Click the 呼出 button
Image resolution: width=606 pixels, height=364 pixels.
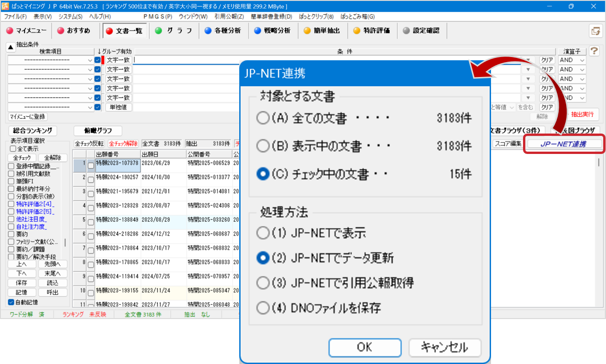[x=53, y=293]
